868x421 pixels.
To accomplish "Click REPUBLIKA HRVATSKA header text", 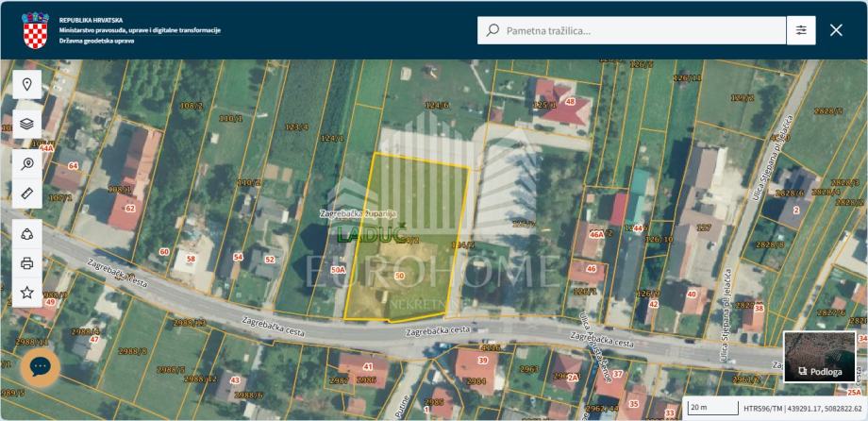I will pyautogui.click(x=91, y=20).
